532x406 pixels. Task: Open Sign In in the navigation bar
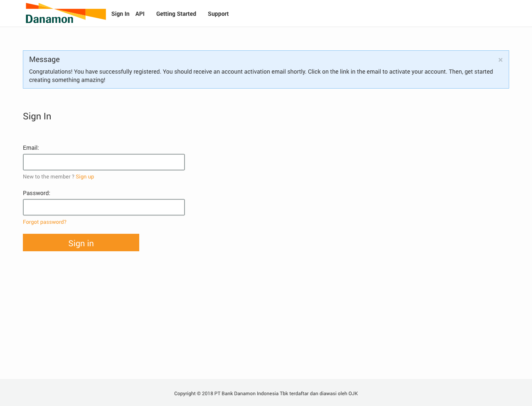tap(120, 14)
